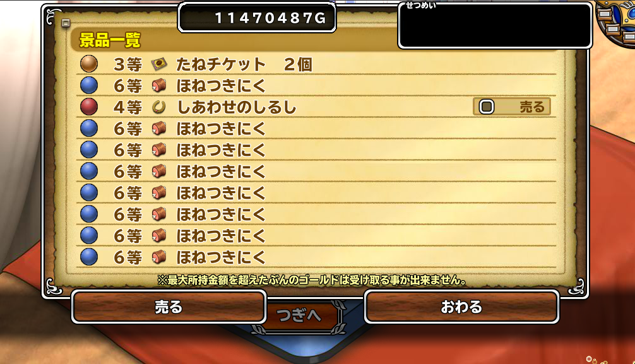
Task: Click the red ball of the 4等 prize
Action: tap(89, 107)
